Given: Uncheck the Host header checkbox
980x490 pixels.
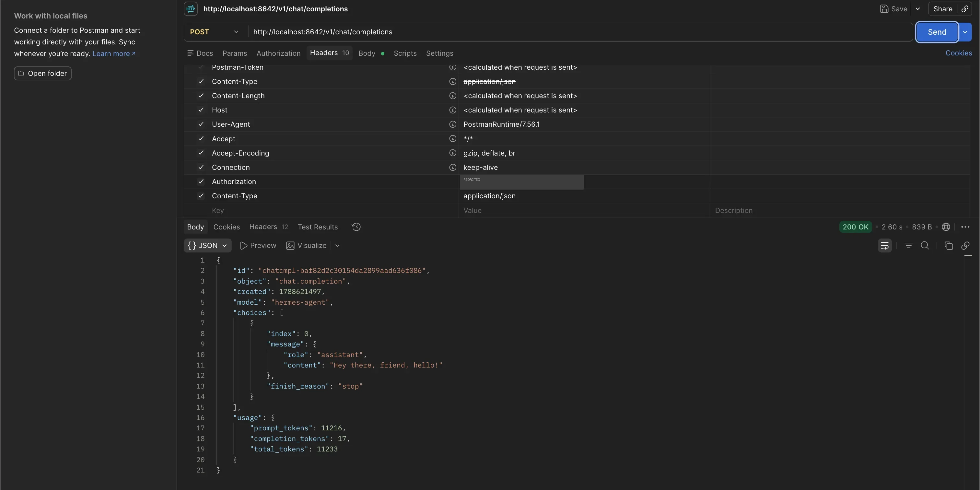Looking at the screenshot, I should [201, 110].
